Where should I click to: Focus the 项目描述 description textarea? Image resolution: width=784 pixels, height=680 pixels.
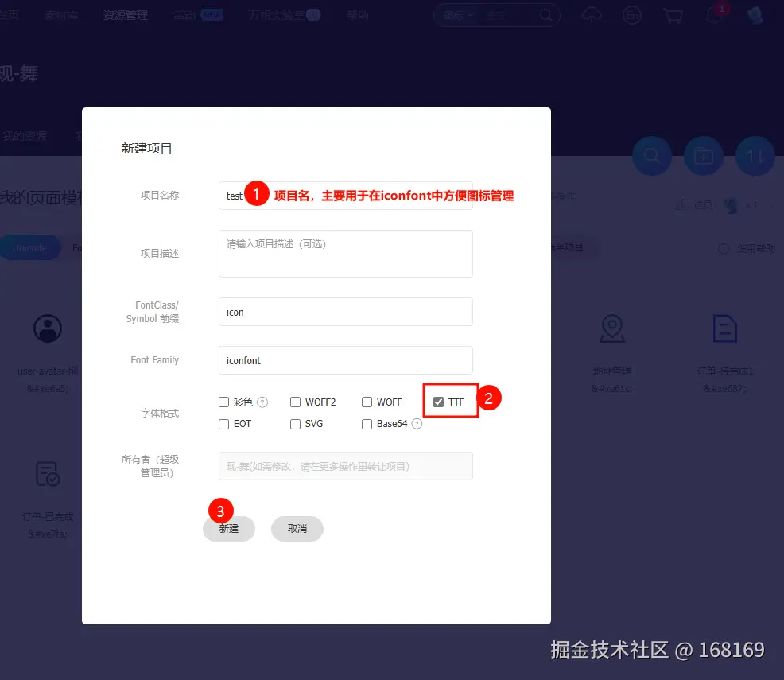click(x=346, y=254)
